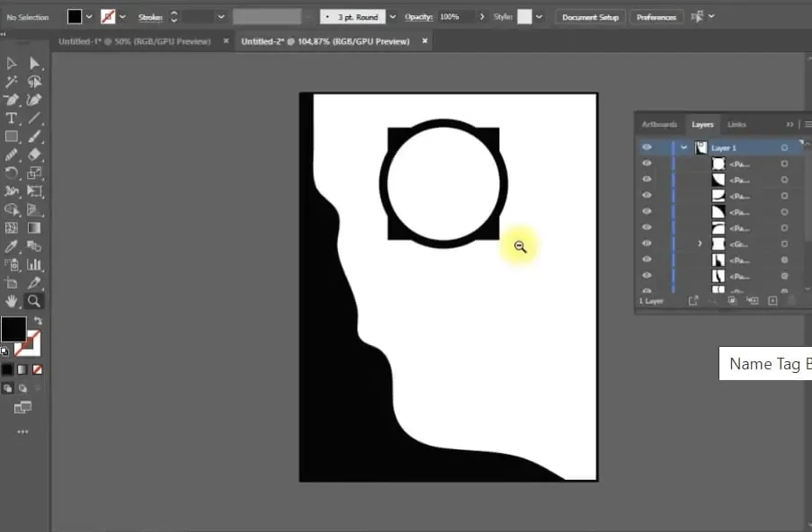This screenshot has height=532, width=812.
Task: Open the Artboards panel tab
Action: click(659, 124)
